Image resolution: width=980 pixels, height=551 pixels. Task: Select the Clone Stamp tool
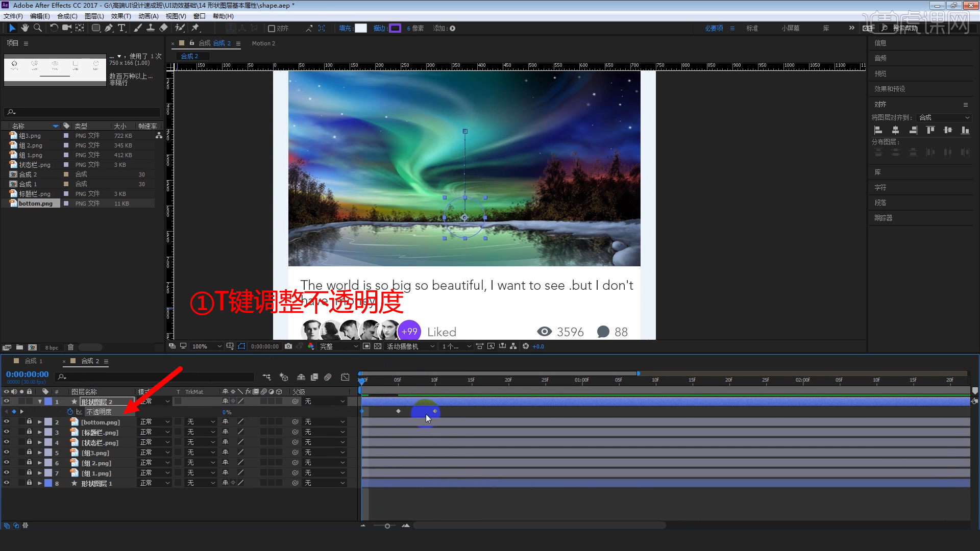(151, 28)
